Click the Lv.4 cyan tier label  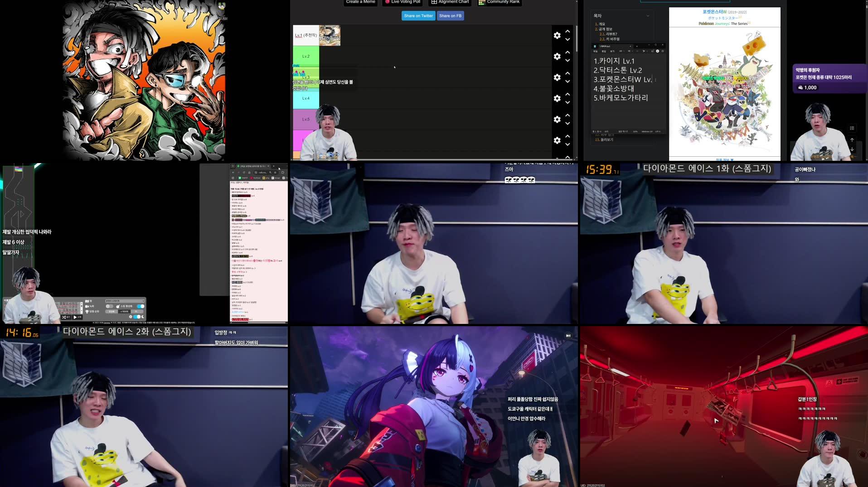coord(306,98)
